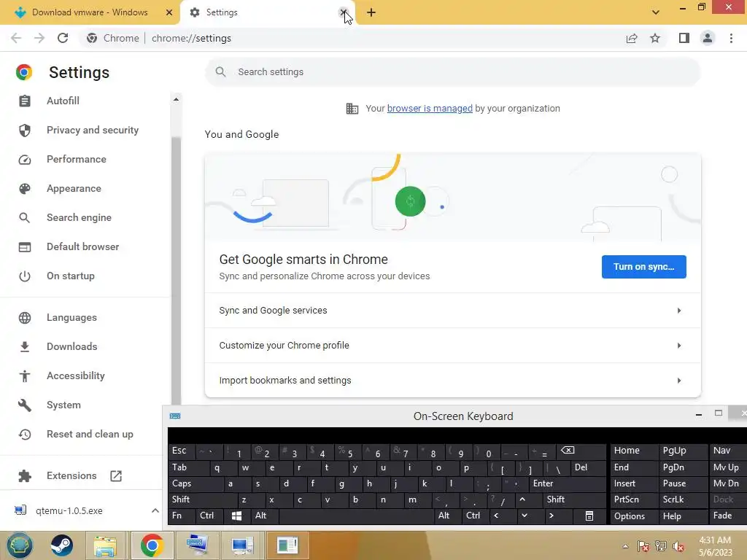The height and width of the screenshot is (560, 747).
Task: Share this page icon
Action: [632, 38]
